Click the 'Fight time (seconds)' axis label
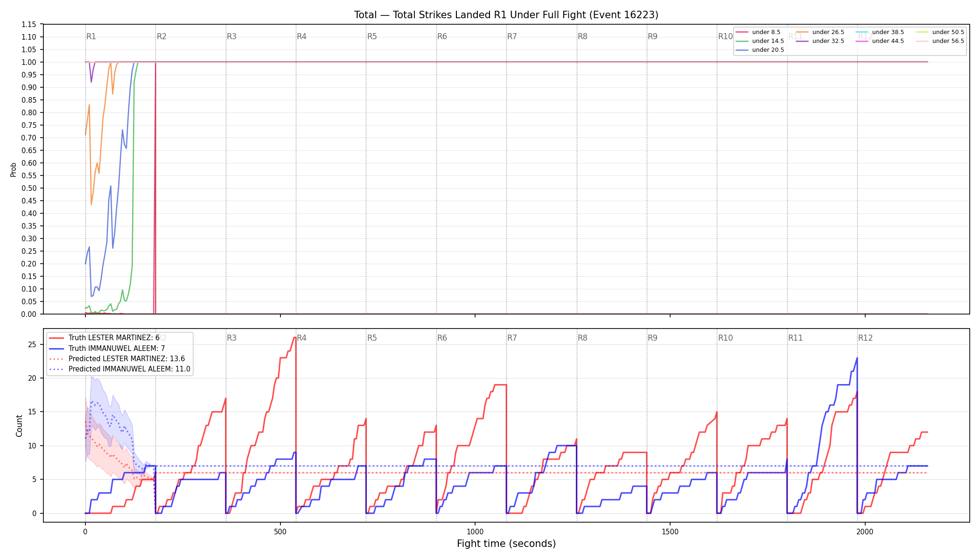The image size is (980, 560). pyautogui.click(x=506, y=544)
